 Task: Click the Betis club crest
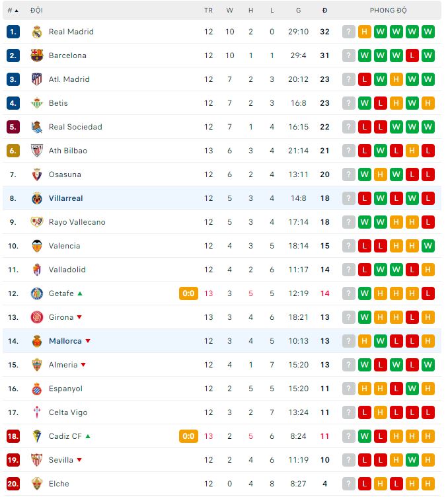37,103
